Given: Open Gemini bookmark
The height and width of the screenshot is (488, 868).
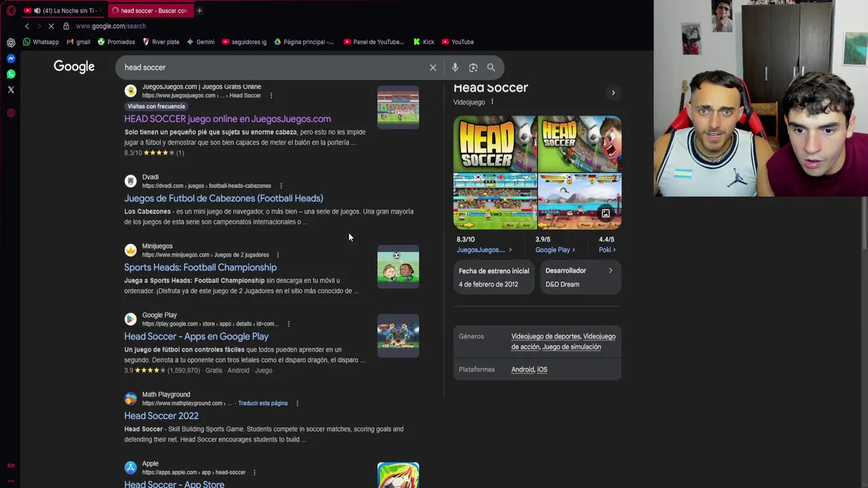Looking at the screenshot, I should [x=201, y=42].
